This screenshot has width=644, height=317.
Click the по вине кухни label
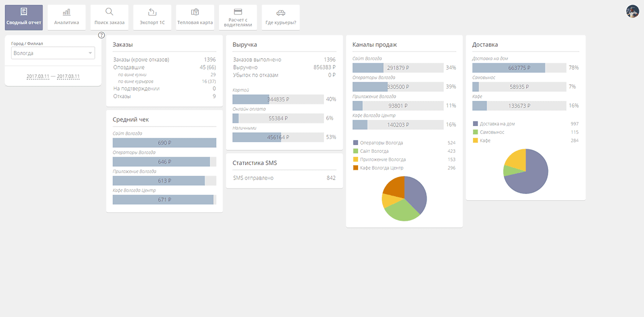133,75
